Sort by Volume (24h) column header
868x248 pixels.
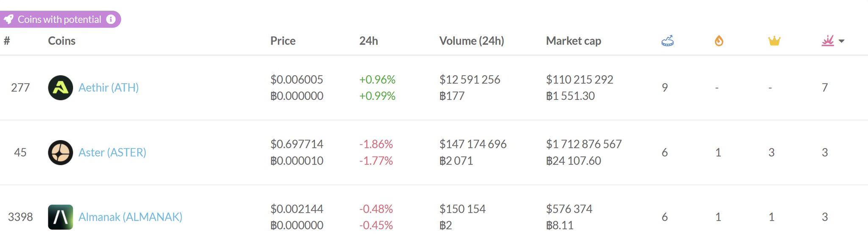471,41
